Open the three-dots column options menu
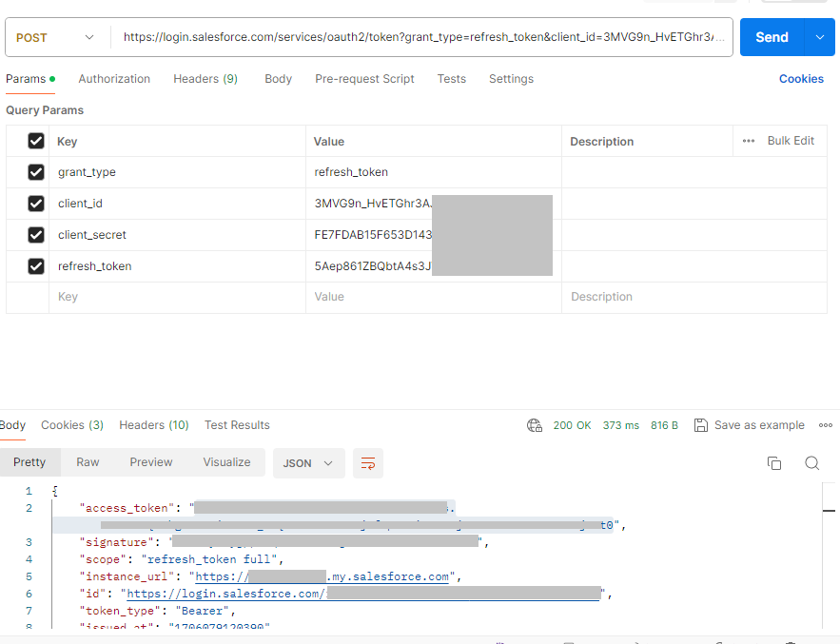The image size is (840, 644). [749, 141]
